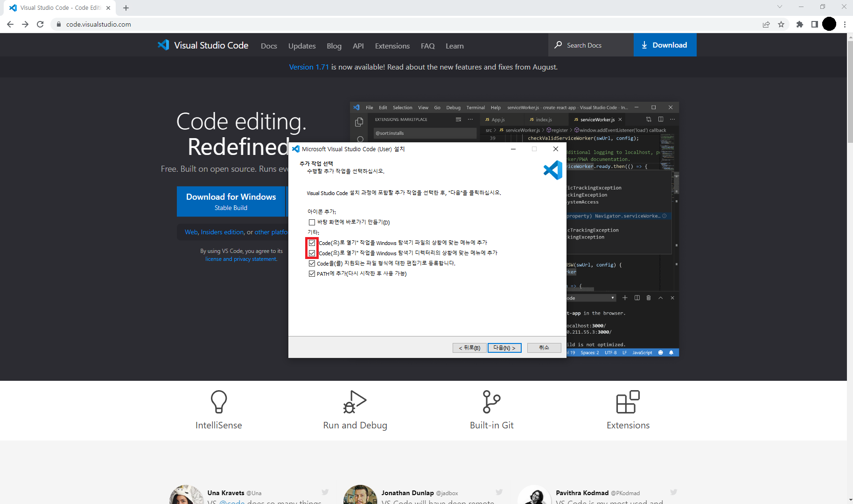Open the Updates menu item

[302, 46]
